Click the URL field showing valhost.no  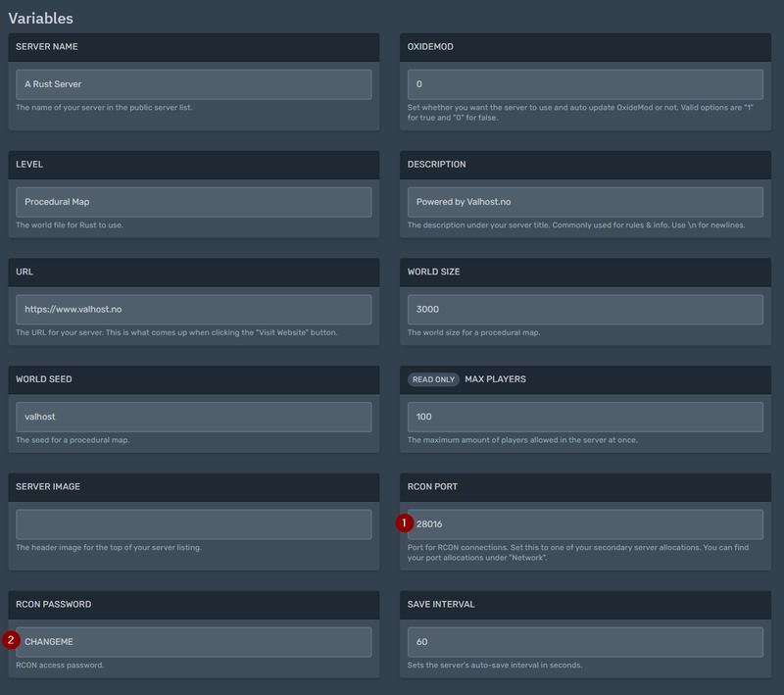[x=193, y=310]
